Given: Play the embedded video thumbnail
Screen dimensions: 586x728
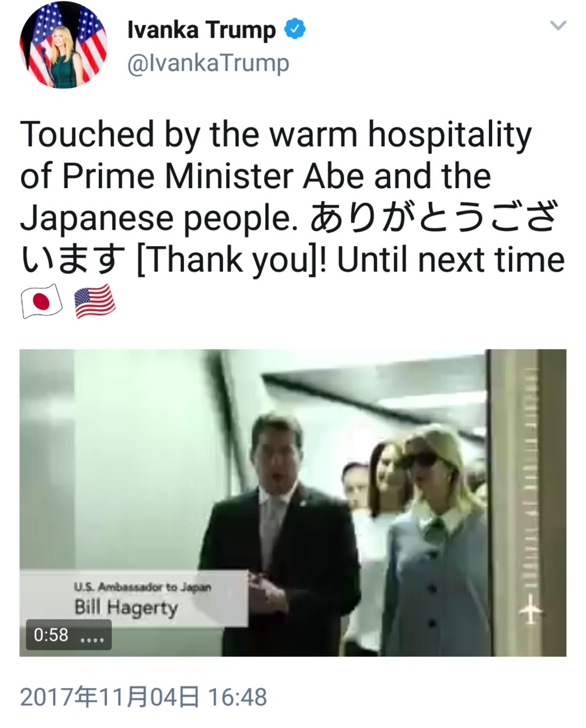Looking at the screenshot, I should (293, 503).
